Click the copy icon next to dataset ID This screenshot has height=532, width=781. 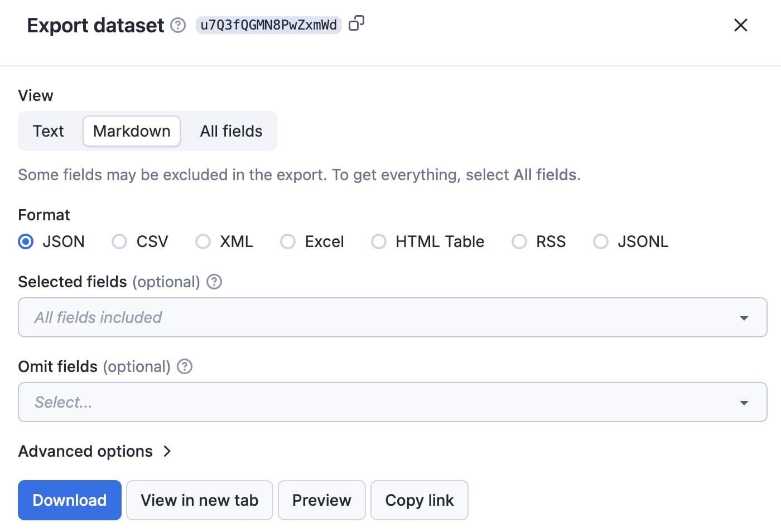pyautogui.click(x=356, y=25)
